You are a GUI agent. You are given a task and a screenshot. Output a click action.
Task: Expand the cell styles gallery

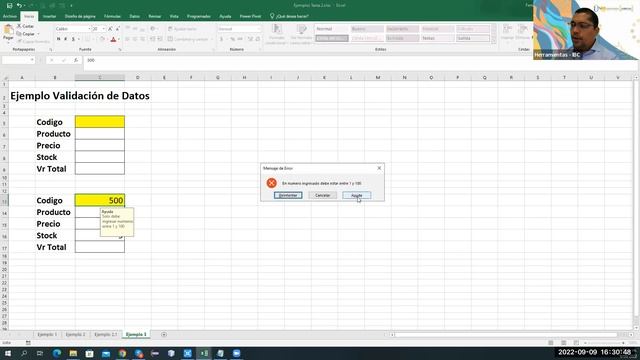(494, 40)
